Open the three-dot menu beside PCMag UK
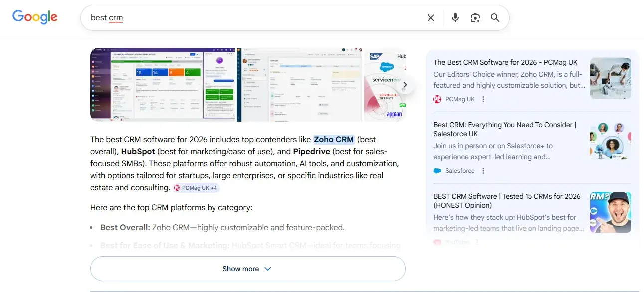Image resolution: width=644 pixels, height=294 pixels. [x=483, y=99]
